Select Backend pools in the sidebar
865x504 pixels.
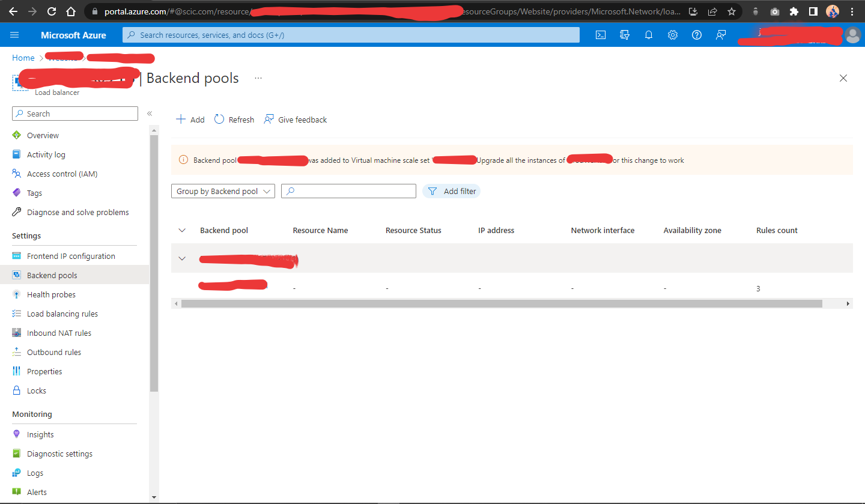[x=53, y=275]
